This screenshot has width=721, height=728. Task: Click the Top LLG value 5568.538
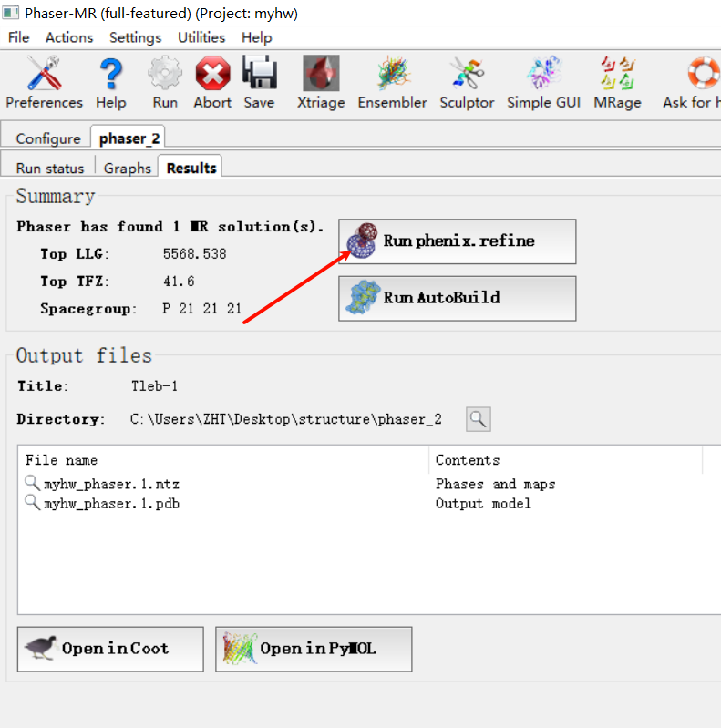195,254
